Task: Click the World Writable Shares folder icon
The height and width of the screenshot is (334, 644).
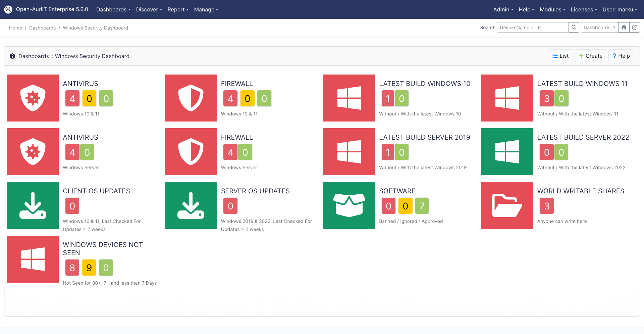Action: tap(507, 205)
